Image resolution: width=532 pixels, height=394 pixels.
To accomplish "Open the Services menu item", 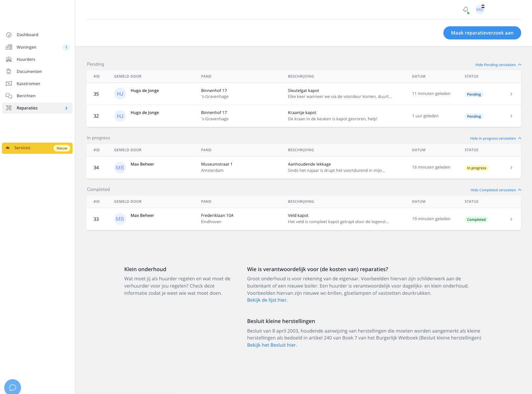I will tap(22, 148).
